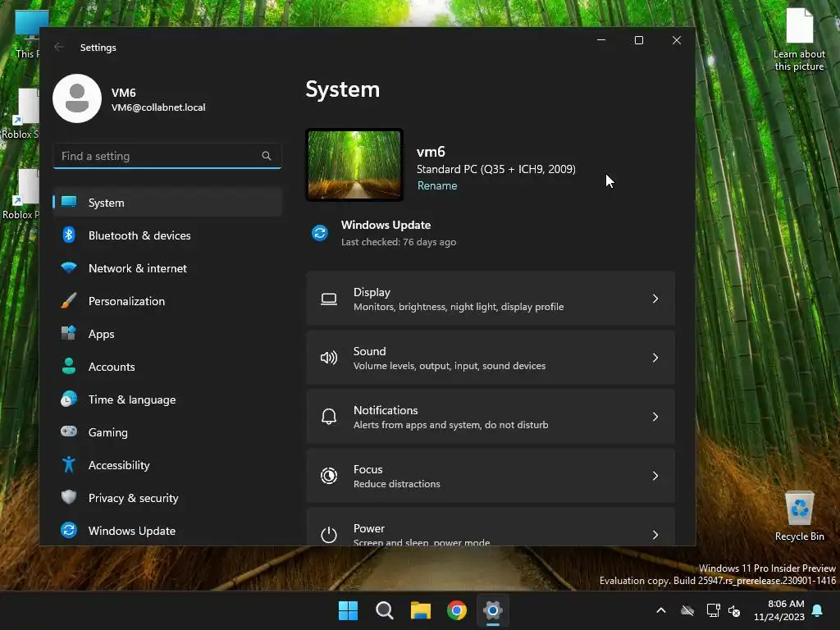Click the Settings gear on taskbar
The image size is (840, 630).
[493, 610]
